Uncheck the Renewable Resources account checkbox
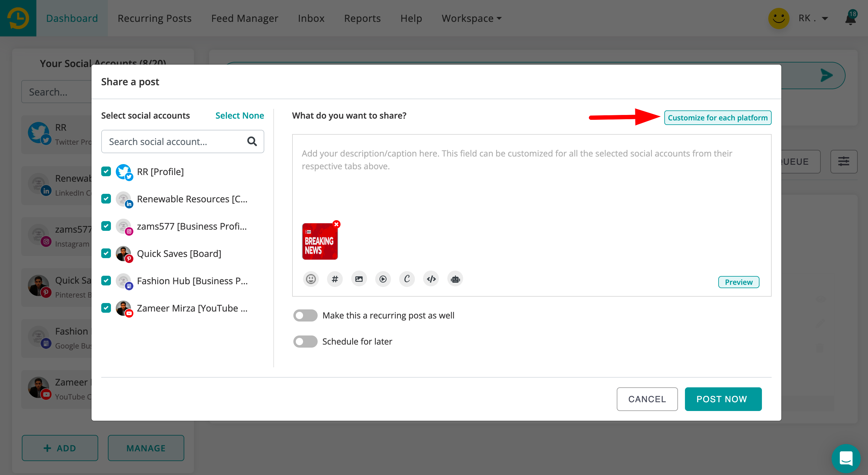 click(x=106, y=199)
